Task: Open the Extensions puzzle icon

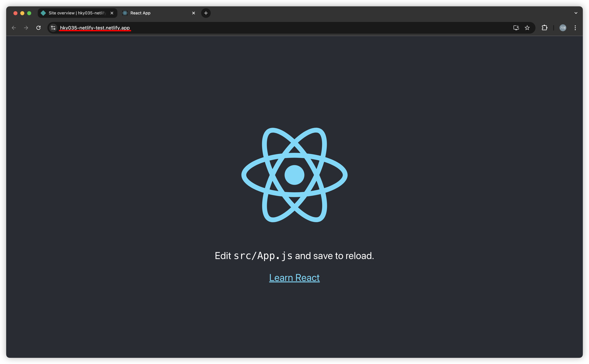Action: (544, 28)
